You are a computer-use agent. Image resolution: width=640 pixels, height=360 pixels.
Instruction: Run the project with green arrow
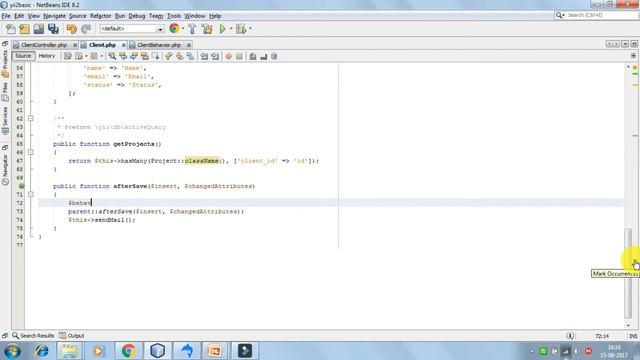point(222,29)
